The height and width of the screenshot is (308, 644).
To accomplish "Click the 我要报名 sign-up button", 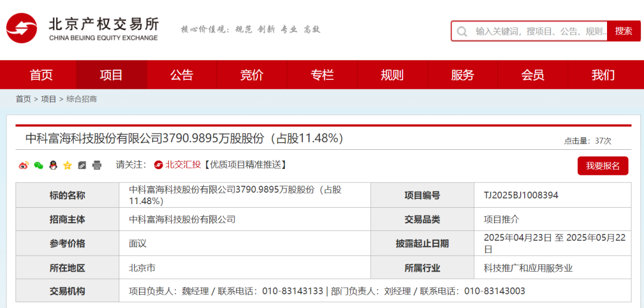I will (603, 166).
